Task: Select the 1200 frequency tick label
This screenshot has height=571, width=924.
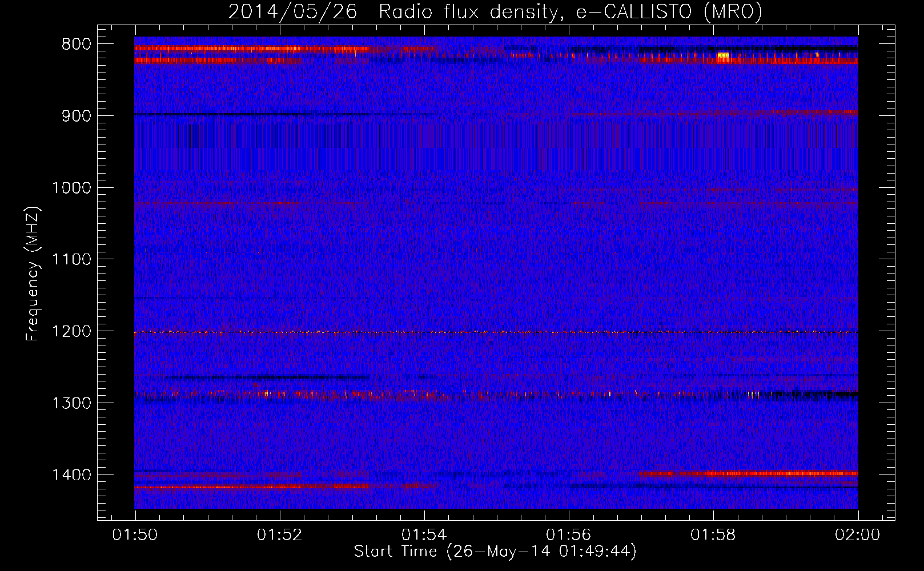Action: (71, 332)
